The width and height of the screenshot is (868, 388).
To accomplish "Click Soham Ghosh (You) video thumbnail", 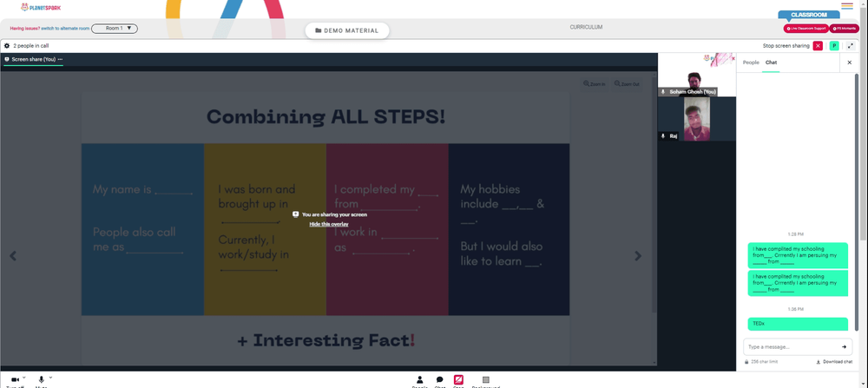I will [696, 75].
